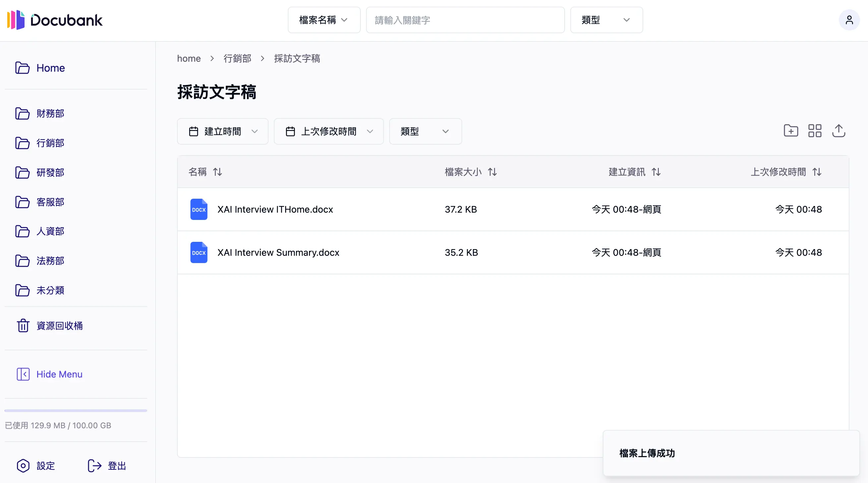The image size is (868, 483).
Task: Select 行銷部 in the sidebar
Action: [x=50, y=143]
